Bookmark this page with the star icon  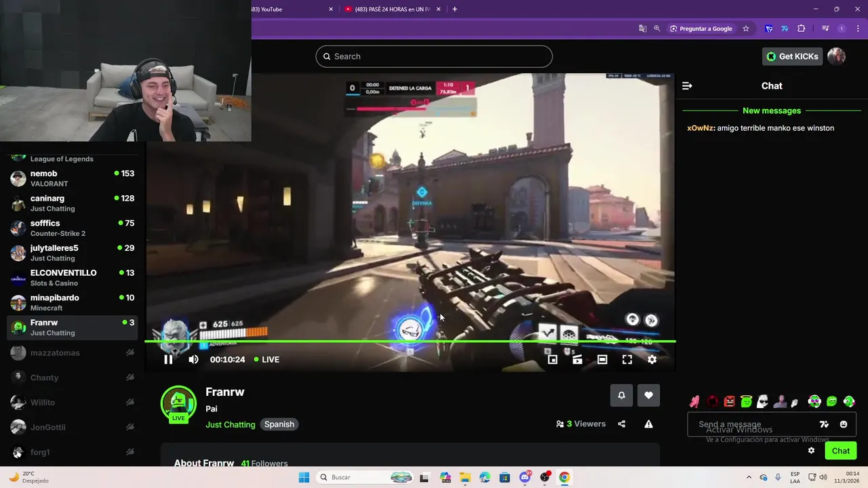[x=746, y=28]
